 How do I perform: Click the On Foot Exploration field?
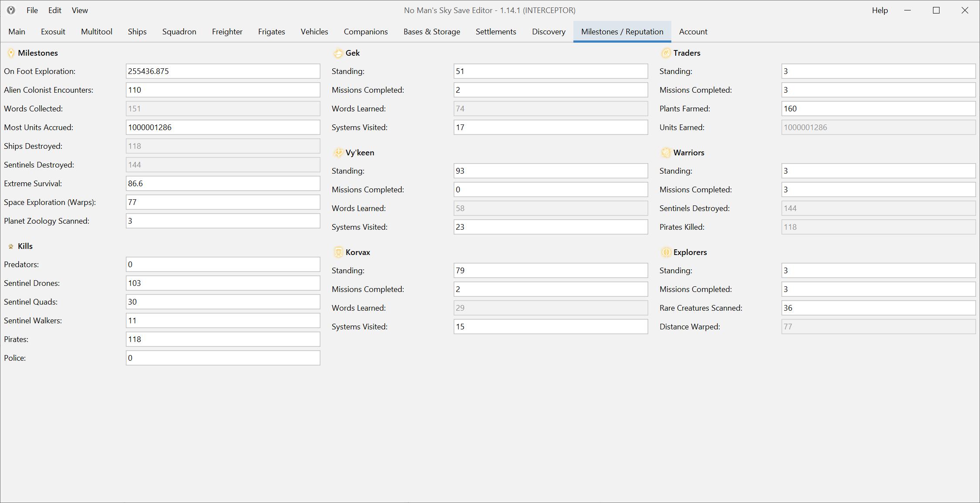[x=223, y=71]
